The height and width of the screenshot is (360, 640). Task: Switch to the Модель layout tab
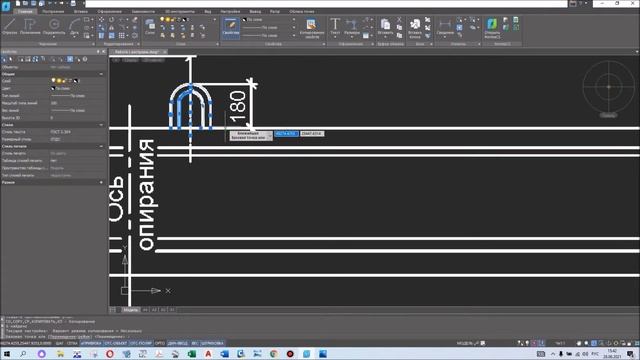pyautogui.click(x=131, y=310)
